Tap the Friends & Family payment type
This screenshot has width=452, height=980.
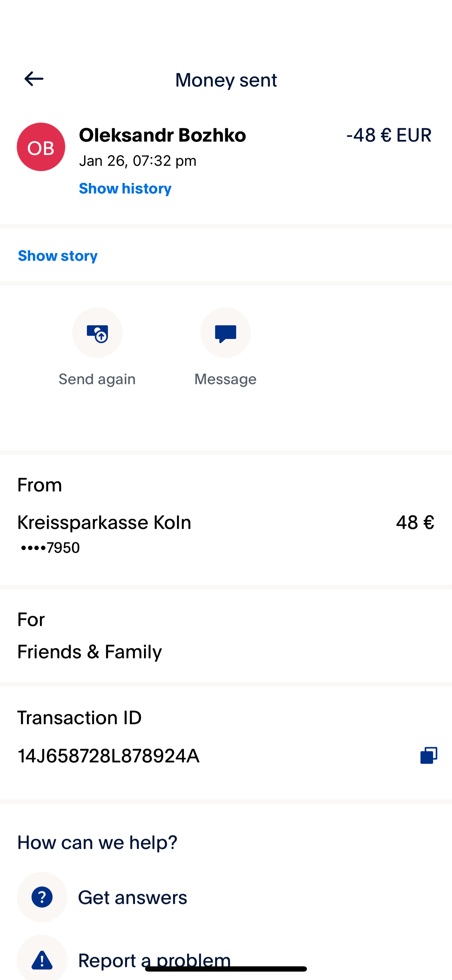(x=89, y=652)
